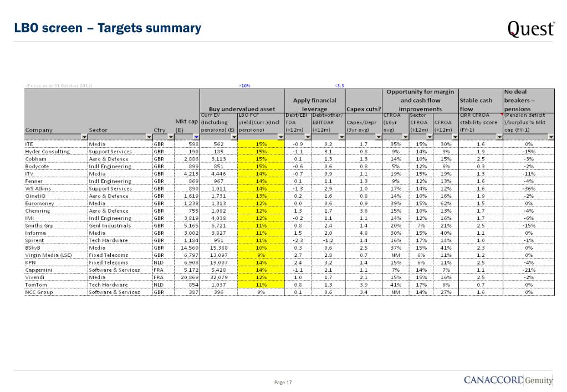567x392 pixels.
Task: Open the Capex/Depr column filter dropdown
Action: [x=379, y=137]
